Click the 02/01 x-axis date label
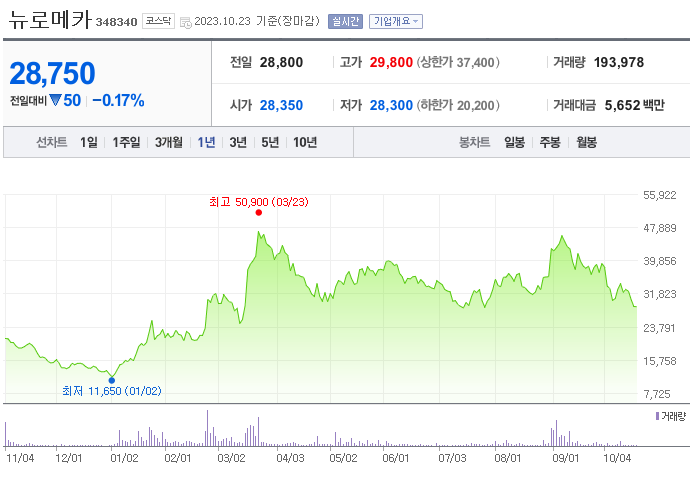Image resolution: width=690 pixels, height=478 pixels. pos(178,458)
